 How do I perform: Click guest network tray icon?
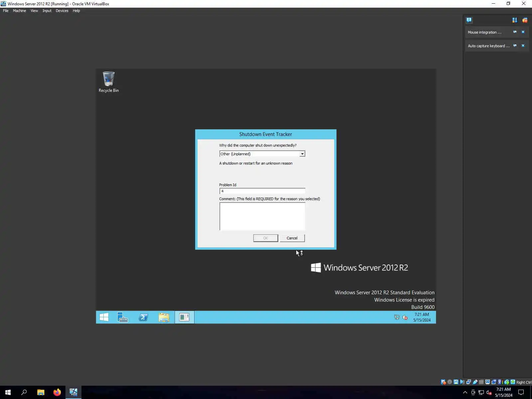[397, 317]
